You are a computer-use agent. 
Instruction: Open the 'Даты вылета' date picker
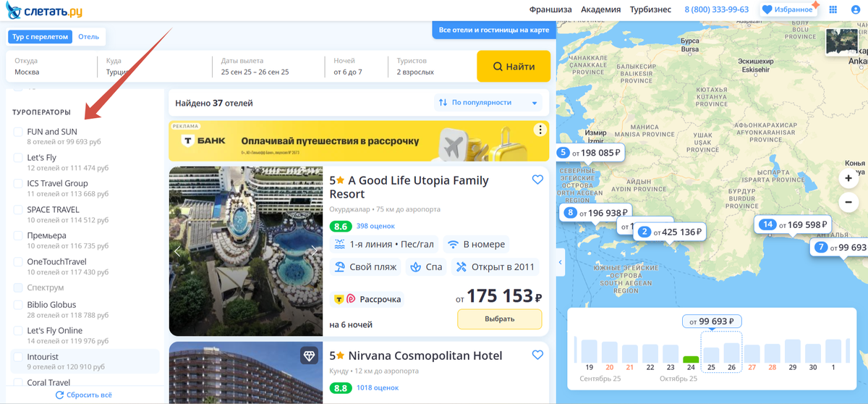tap(268, 67)
